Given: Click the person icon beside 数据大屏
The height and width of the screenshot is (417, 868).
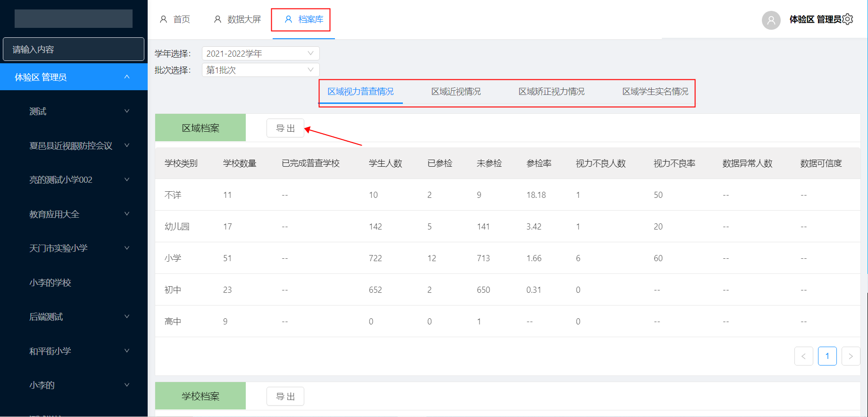Looking at the screenshot, I should click(x=217, y=19).
